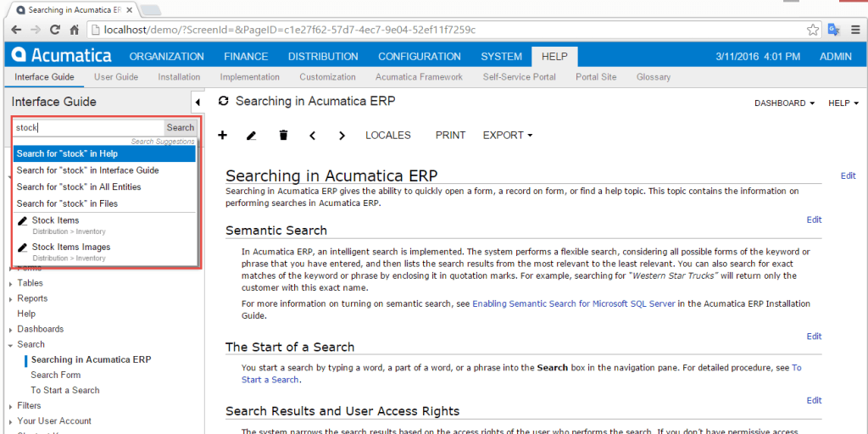This screenshot has width=868, height=434.
Task: Add new article with plus icon
Action: tap(223, 135)
